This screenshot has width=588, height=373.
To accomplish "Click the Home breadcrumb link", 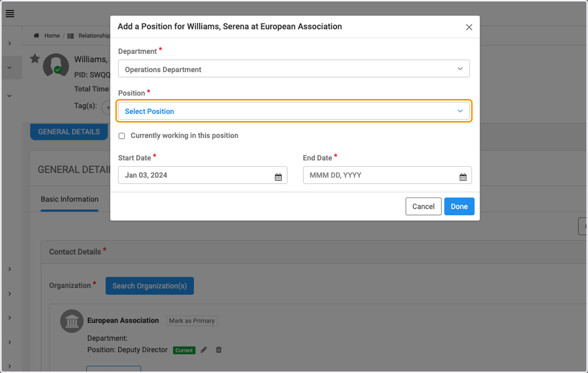I will [x=52, y=36].
